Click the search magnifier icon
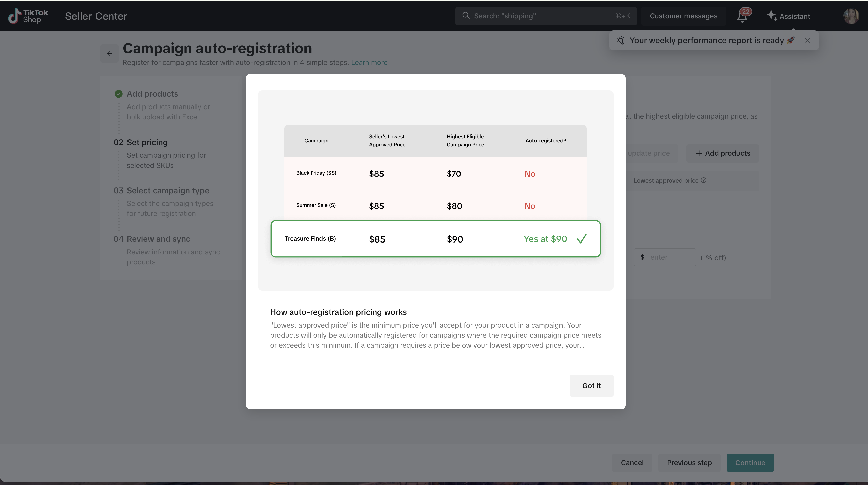 466,15
